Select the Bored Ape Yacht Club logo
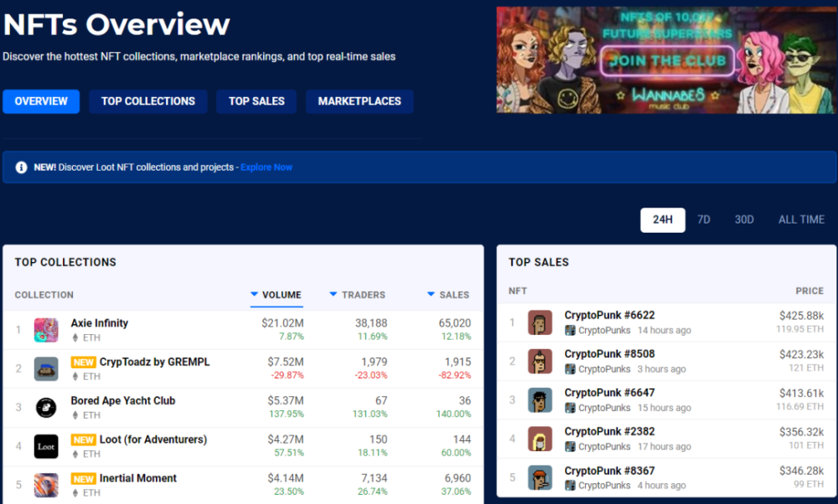The image size is (838, 504). [46, 408]
